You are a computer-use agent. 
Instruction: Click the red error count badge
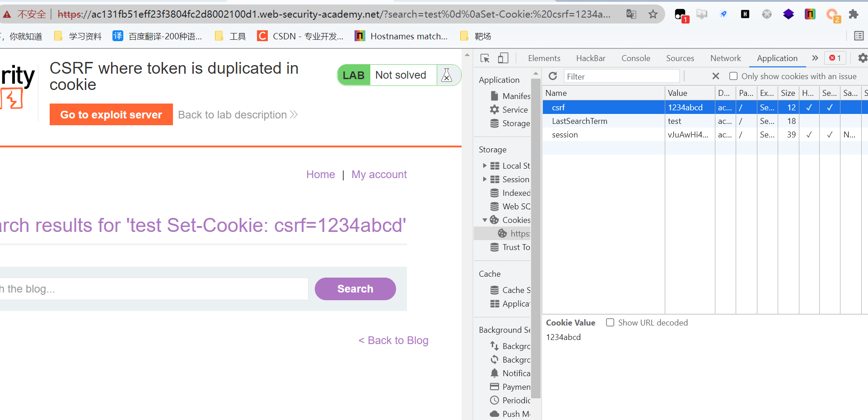tap(835, 58)
